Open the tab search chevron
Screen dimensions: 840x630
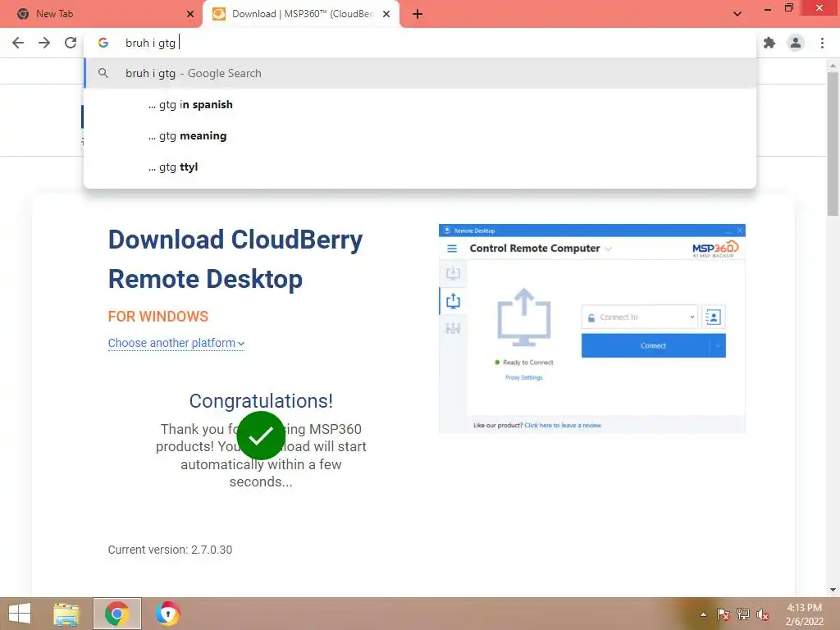[737, 14]
